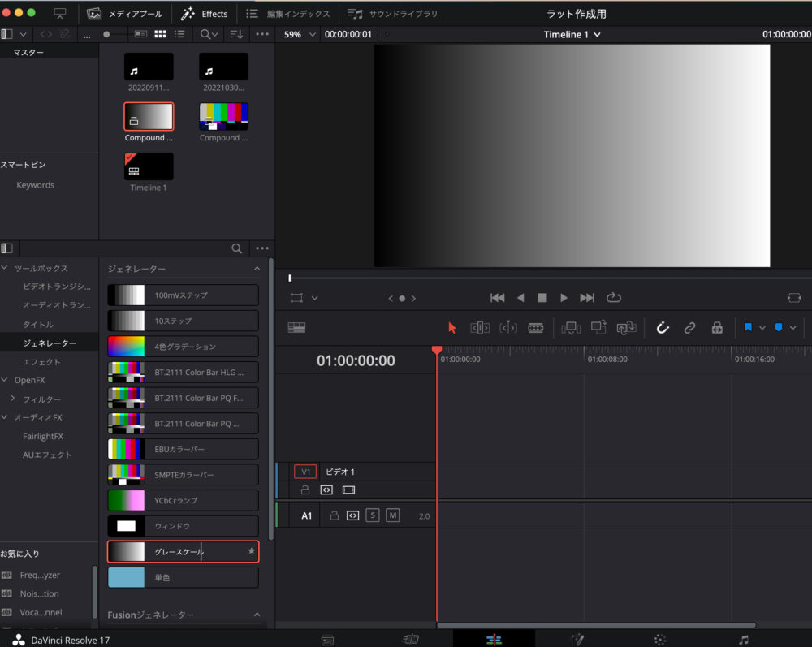Add a blue flag
This screenshot has width=812, height=647.
tap(748, 327)
